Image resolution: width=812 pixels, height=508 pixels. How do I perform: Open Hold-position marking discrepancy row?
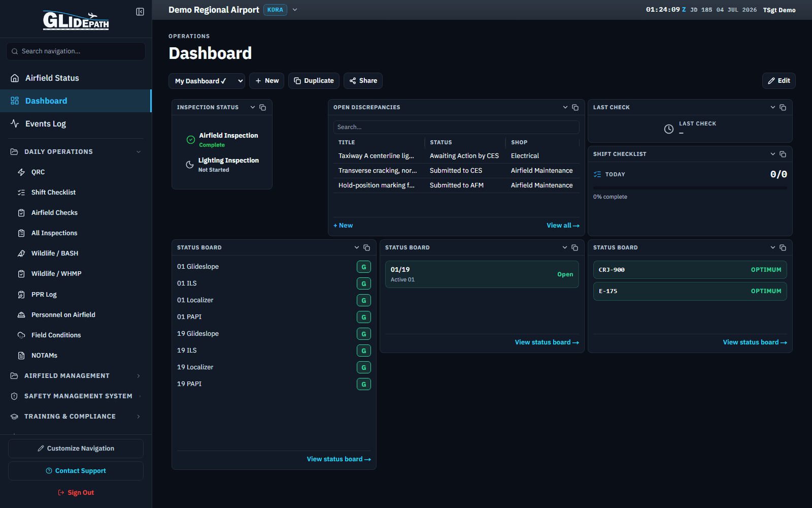[x=456, y=185]
